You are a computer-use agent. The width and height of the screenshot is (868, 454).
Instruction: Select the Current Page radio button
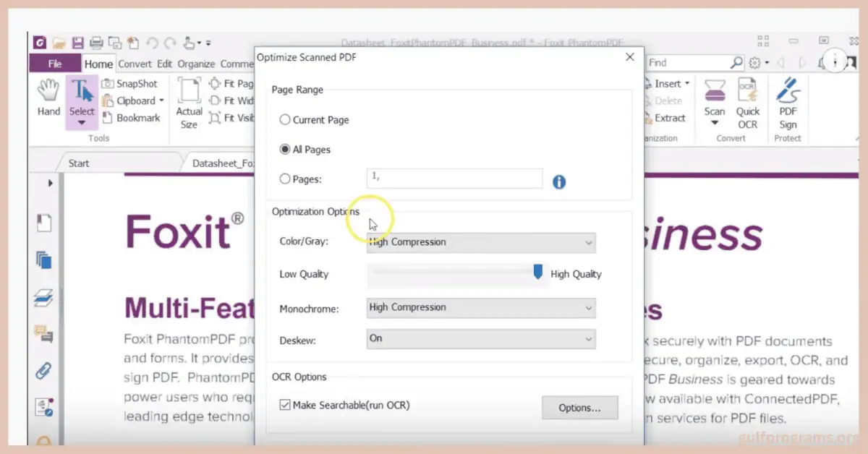pos(285,120)
